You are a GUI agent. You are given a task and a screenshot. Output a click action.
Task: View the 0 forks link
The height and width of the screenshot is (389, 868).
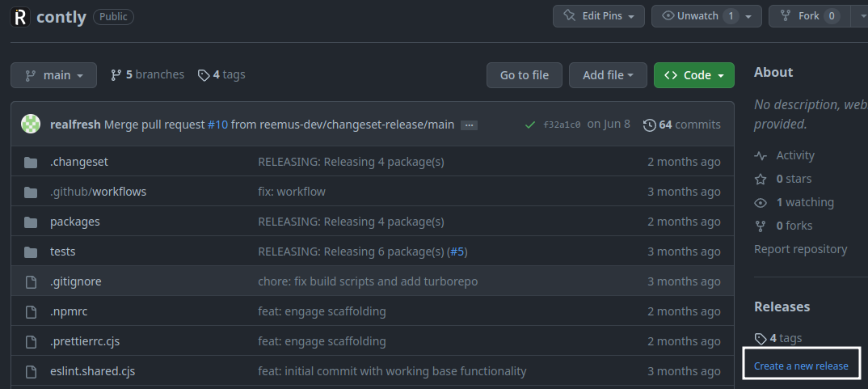pos(794,226)
